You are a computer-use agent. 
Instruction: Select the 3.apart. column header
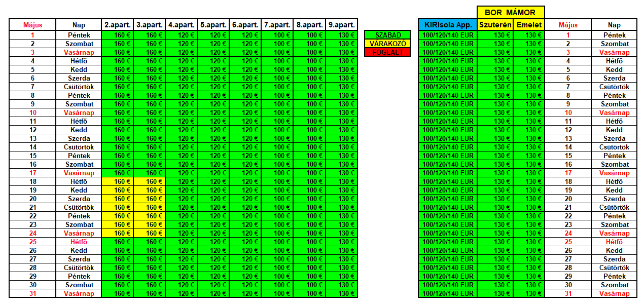pos(150,25)
